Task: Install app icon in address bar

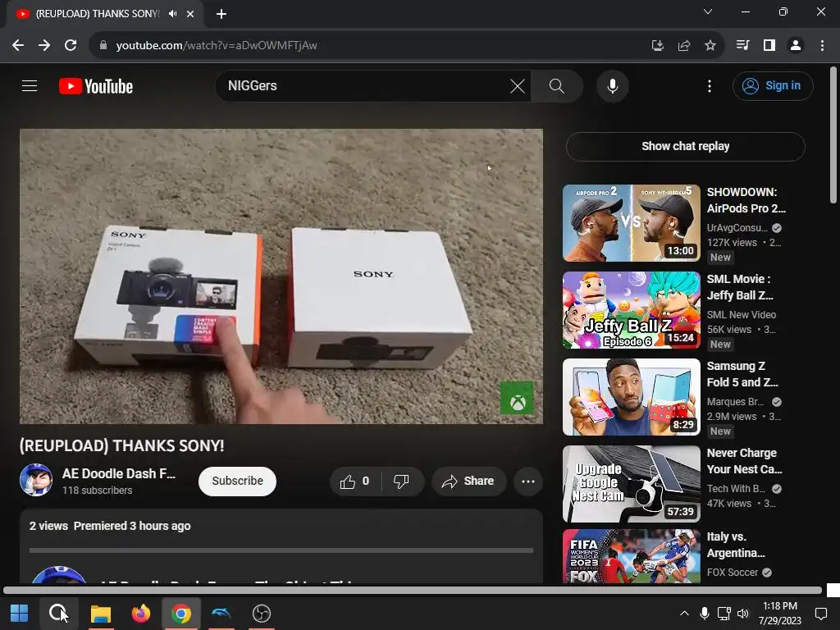Action: coord(657,46)
